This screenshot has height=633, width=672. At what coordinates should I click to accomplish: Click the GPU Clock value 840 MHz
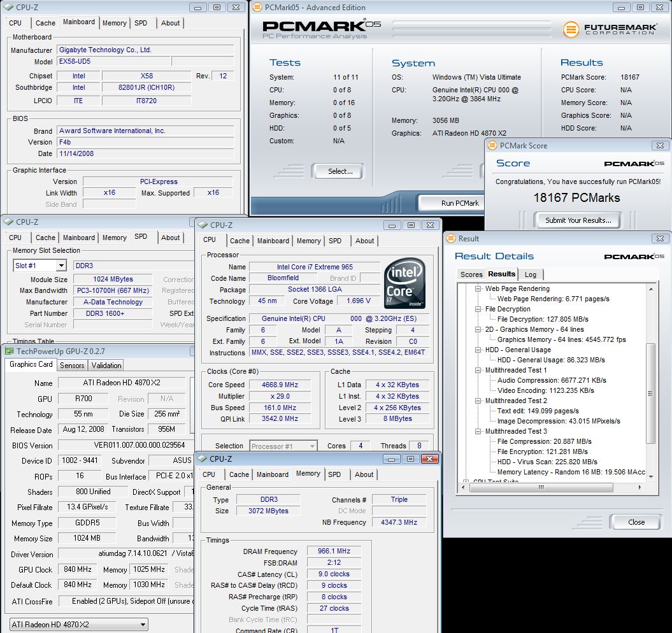pos(78,569)
